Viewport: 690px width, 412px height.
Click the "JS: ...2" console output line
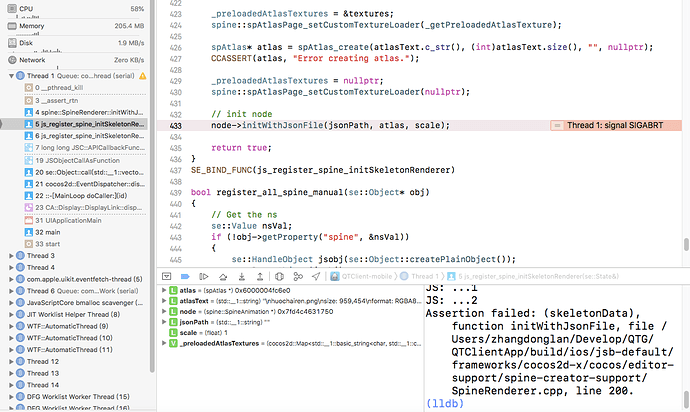(x=451, y=301)
